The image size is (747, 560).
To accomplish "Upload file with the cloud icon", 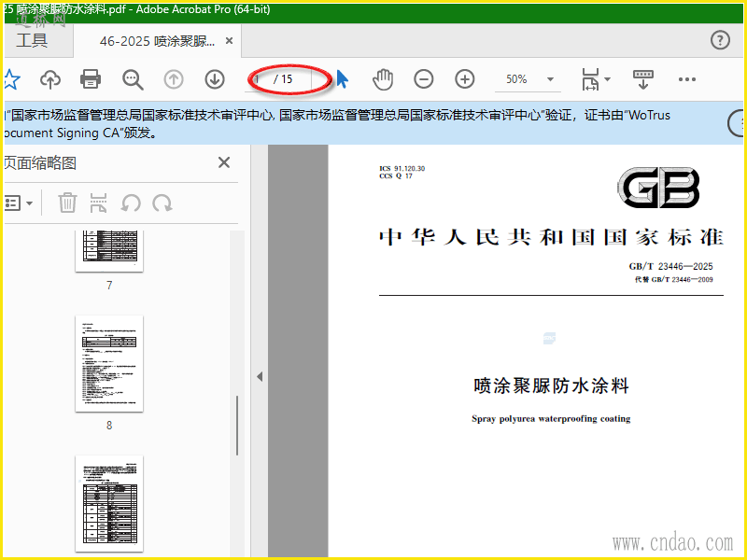I will coord(50,79).
